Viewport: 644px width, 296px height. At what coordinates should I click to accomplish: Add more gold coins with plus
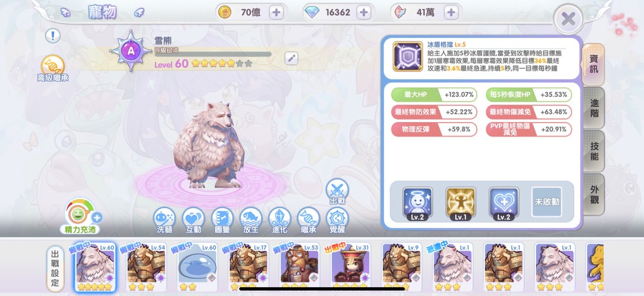pyautogui.click(x=277, y=12)
